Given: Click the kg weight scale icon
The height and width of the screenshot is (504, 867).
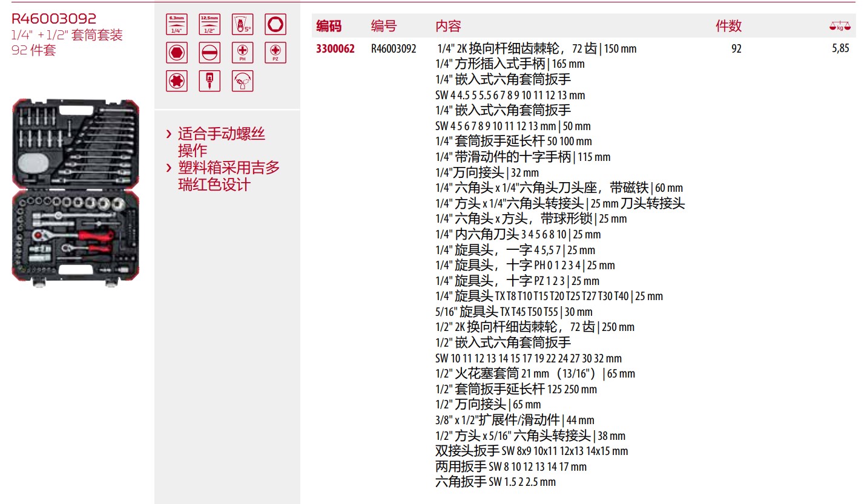Looking at the screenshot, I should tap(840, 26).
